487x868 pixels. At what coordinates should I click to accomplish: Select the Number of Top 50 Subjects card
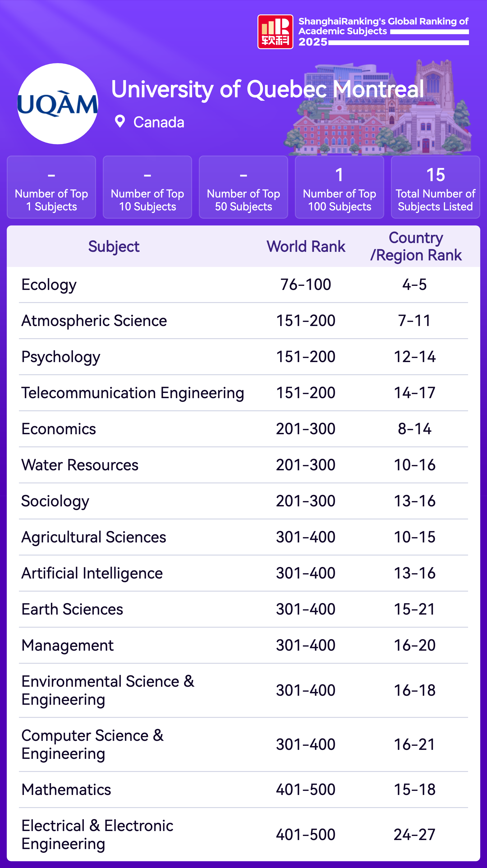[243, 187]
